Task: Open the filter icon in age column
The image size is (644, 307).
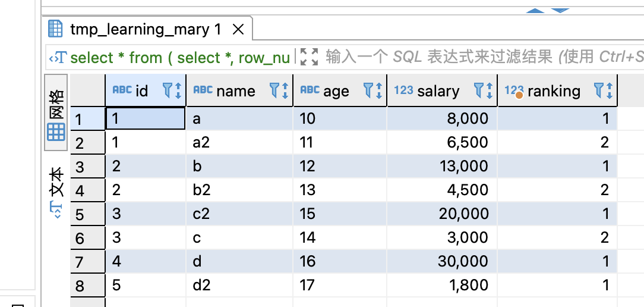Action: 368,90
